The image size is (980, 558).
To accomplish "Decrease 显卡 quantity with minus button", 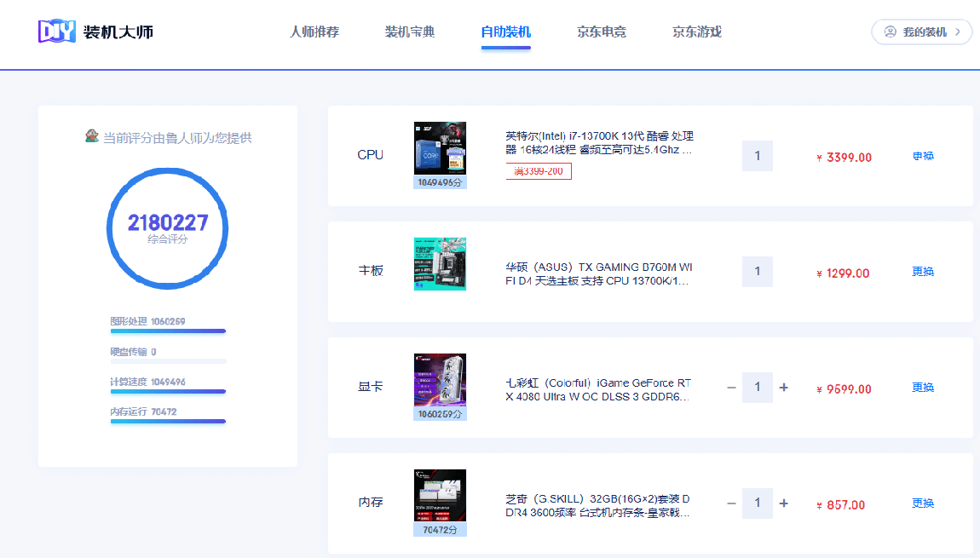I will [731, 388].
